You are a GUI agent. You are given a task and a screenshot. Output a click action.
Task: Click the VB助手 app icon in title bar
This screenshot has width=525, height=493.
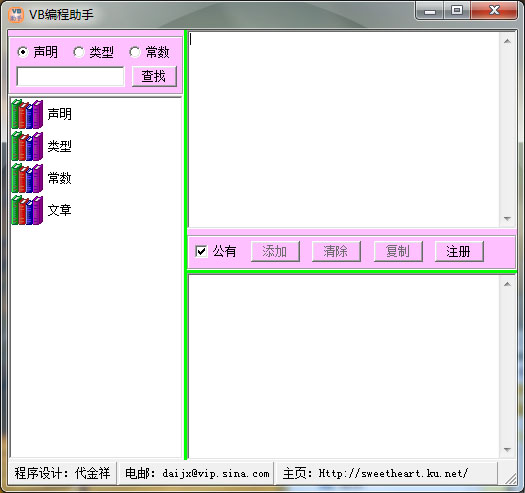click(16, 15)
